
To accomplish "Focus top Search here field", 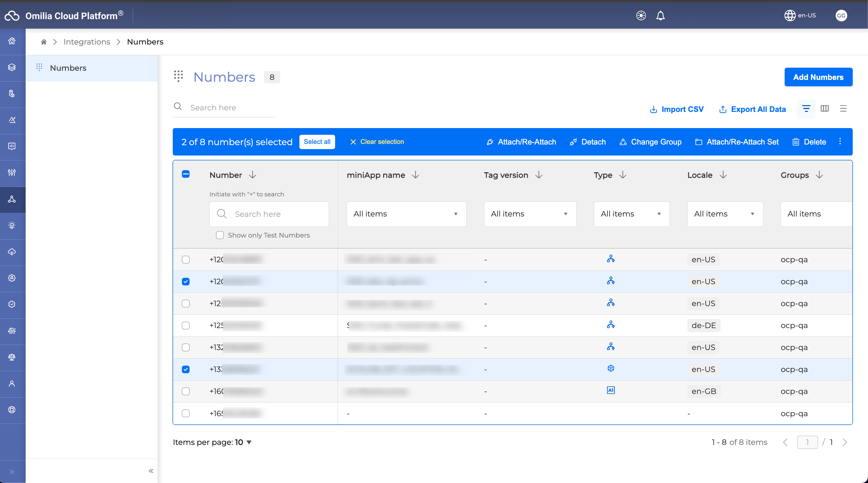I will (224, 108).
